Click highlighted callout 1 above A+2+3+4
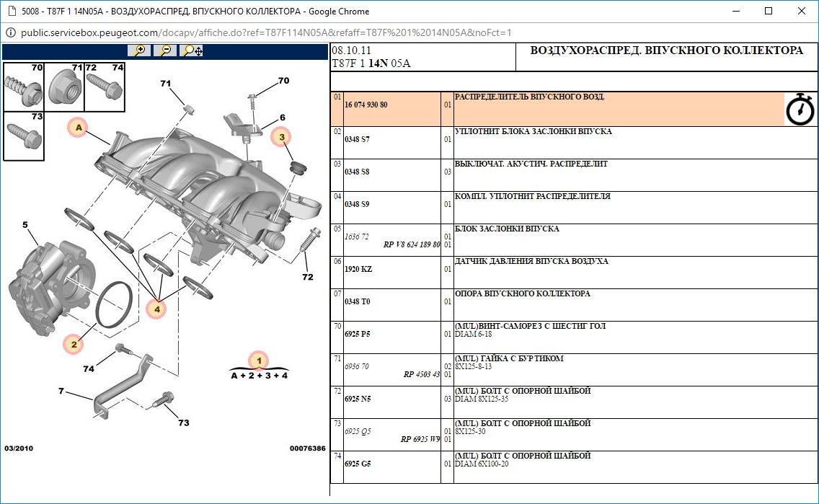The image size is (819, 504). [x=258, y=360]
